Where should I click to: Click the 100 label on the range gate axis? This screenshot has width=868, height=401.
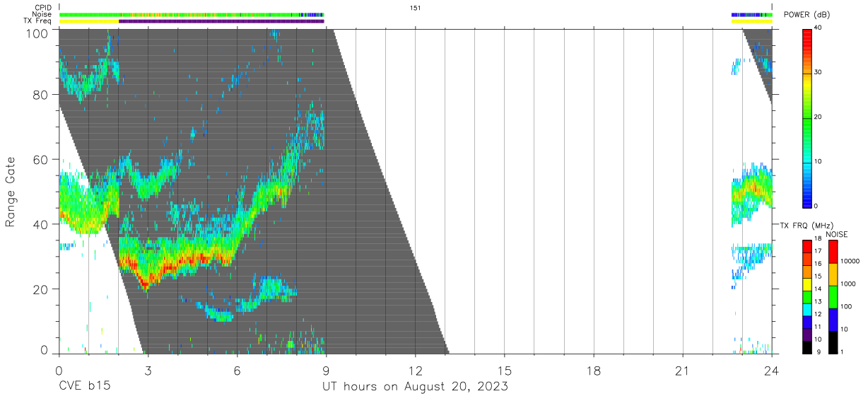[36, 33]
